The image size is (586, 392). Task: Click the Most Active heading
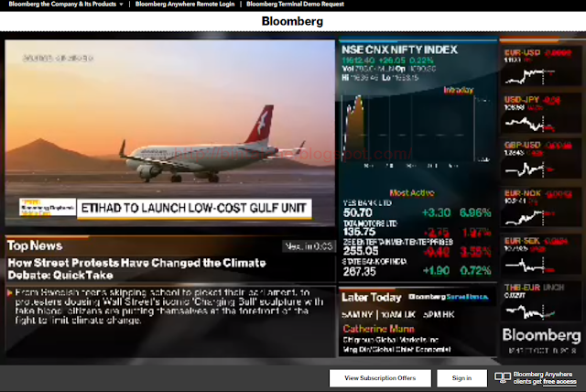[412, 193]
